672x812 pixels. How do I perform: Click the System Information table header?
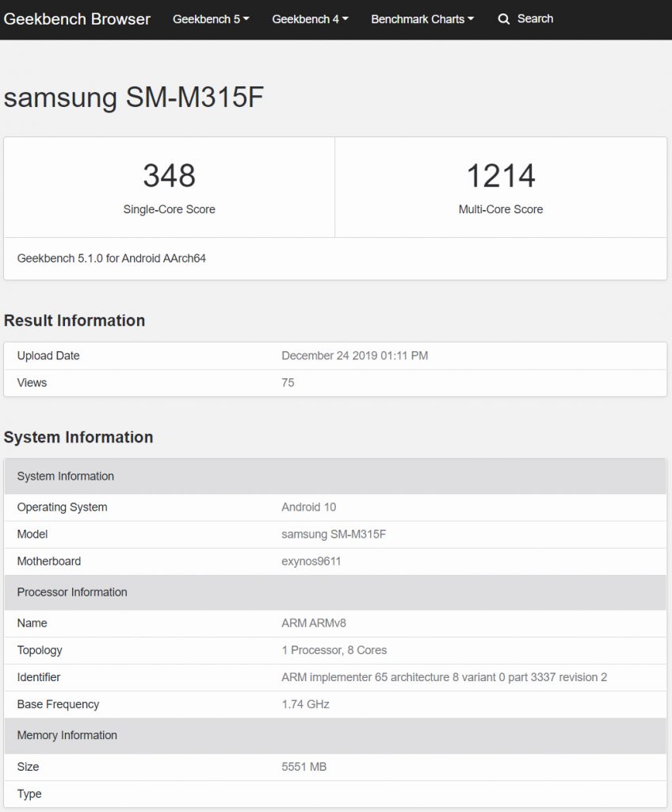point(66,477)
